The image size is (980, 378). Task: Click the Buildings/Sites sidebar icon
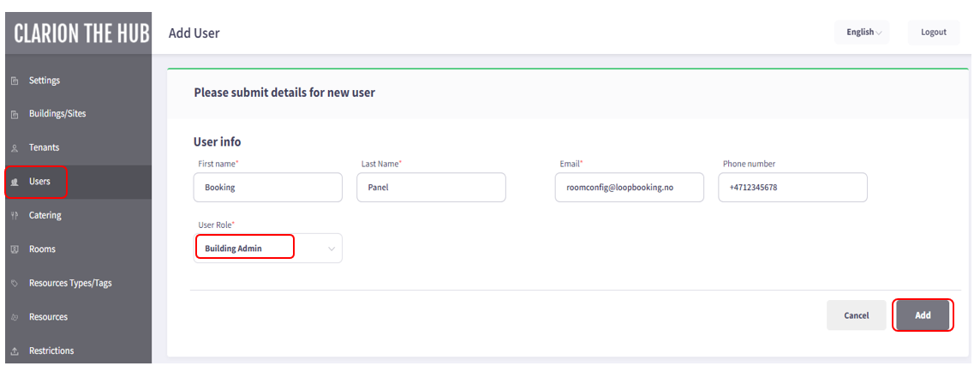[15, 115]
